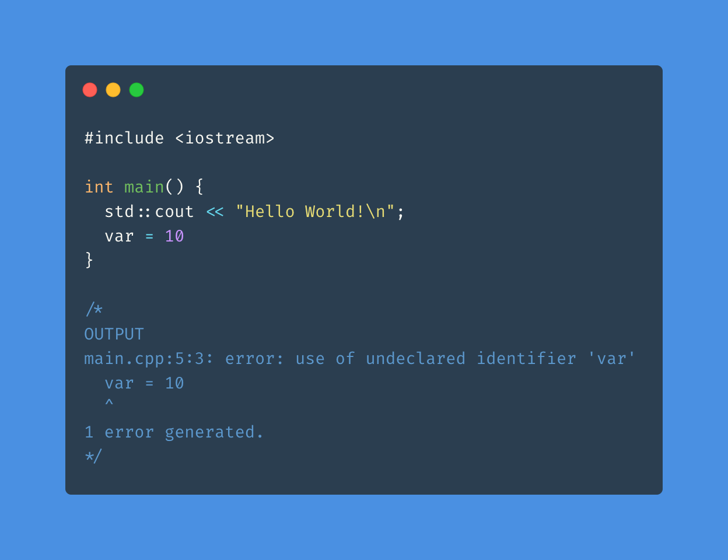The width and height of the screenshot is (728, 560).
Task: Click the closing curly brace of main
Action: (89, 260)
